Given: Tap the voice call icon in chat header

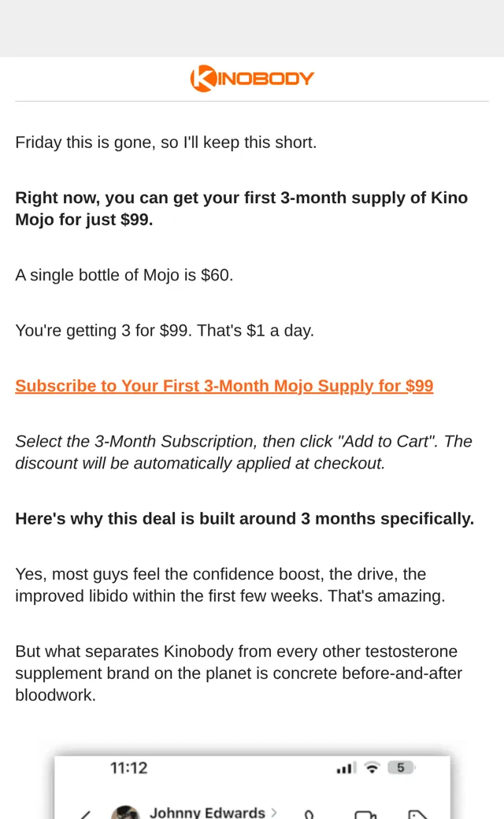Looking at the screenshot, I should click(309, 814).
